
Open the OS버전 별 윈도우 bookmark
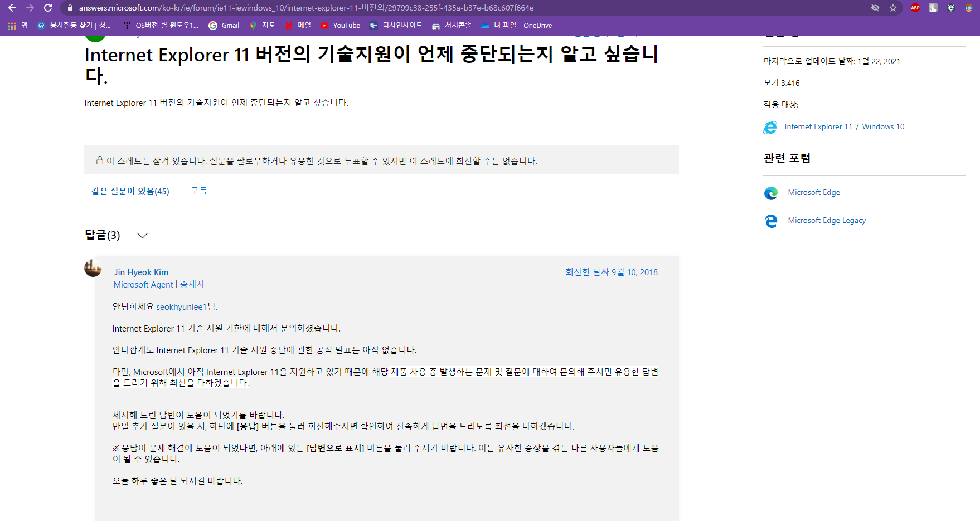click(161, 26)
